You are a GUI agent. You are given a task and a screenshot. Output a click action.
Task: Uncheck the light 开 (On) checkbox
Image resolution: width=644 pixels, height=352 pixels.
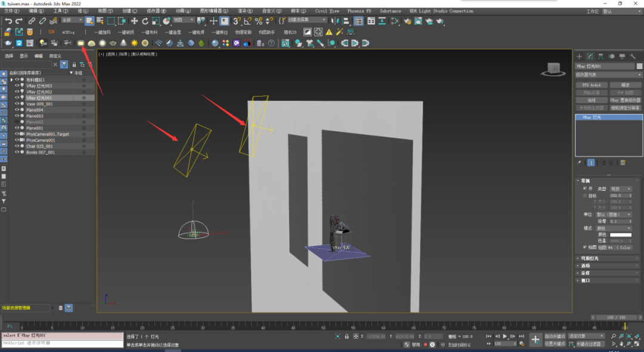[584, 189]
